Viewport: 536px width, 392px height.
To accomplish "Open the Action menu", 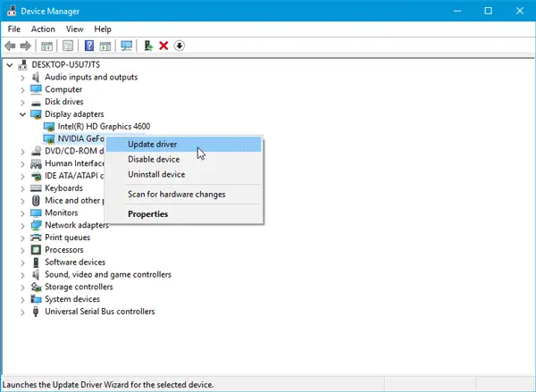I will (43, 29).
